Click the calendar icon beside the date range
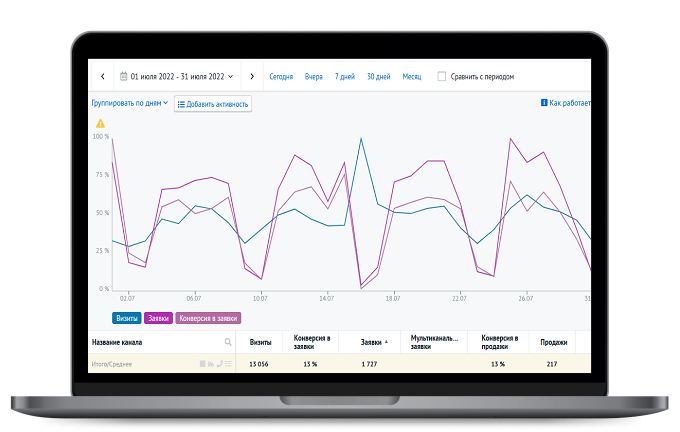Viewport: 680px width, 432px height. click(124, 76)
